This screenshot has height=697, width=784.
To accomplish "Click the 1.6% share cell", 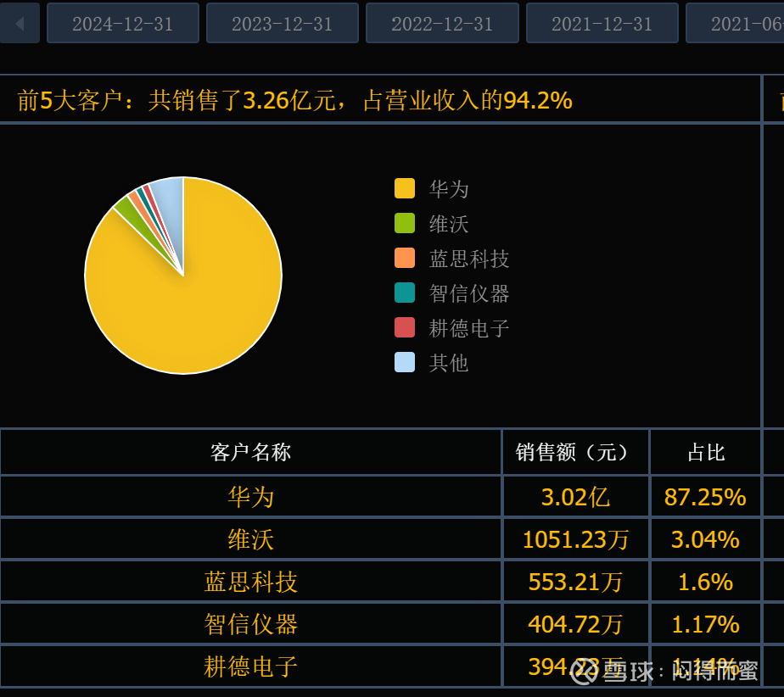I will (x=705, y=582).
